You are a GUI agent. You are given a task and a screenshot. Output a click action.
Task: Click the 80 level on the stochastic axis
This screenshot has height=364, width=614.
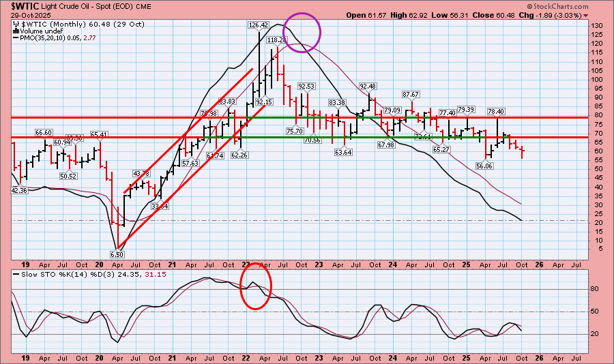click(x=594, y=288)
